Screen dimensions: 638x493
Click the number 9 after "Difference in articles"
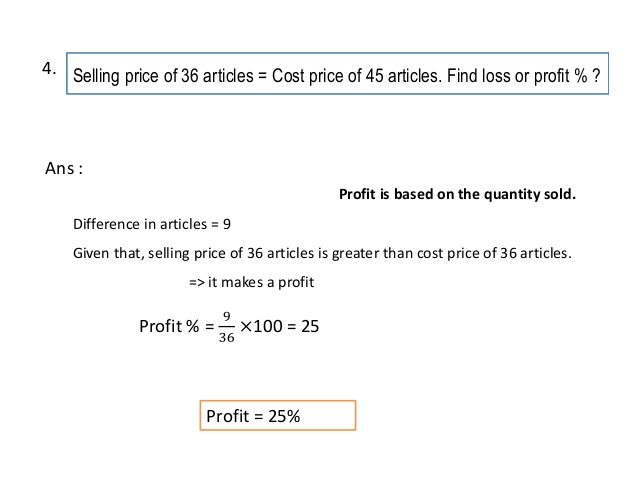(228, 223)
